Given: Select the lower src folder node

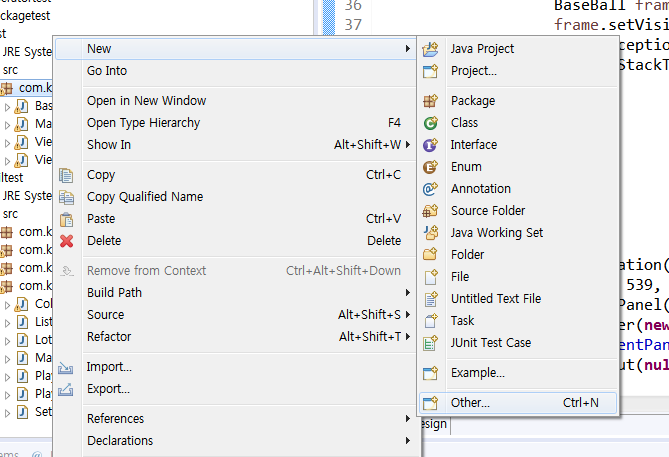Looking at the screenshot, I should tap(10, 214).
